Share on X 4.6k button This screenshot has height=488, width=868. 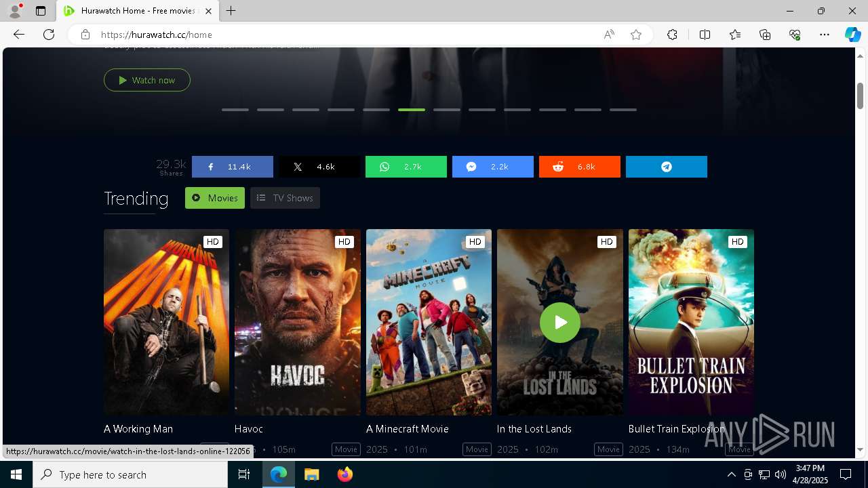[x=319, y=167]
